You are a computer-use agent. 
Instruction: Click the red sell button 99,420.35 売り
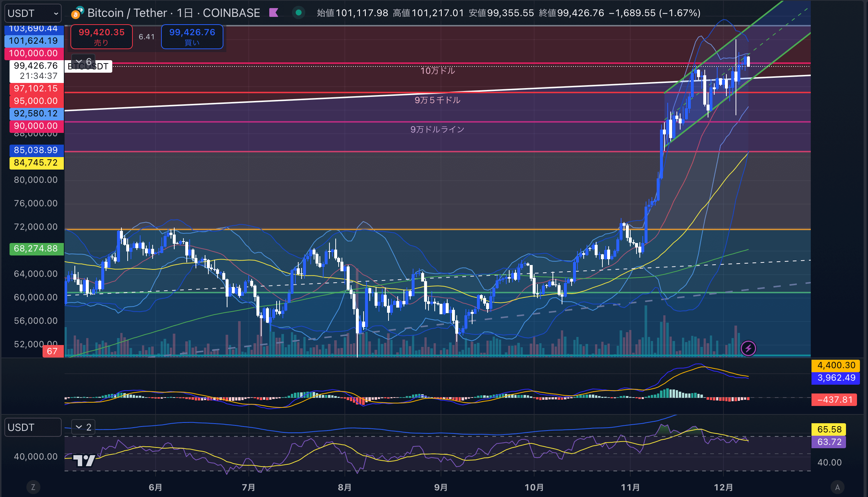coord(102,37)
